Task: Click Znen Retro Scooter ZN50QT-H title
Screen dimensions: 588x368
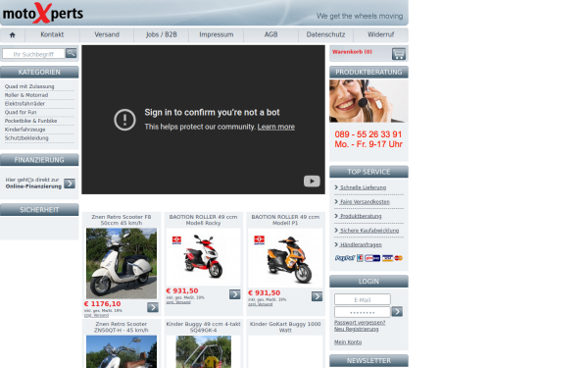Action: coord(122,327)
